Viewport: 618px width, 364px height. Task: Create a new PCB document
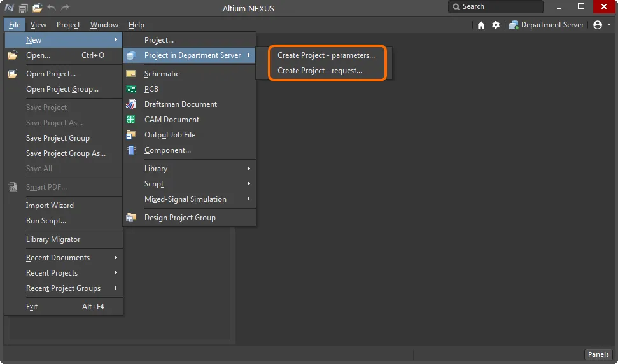[190, 89]
